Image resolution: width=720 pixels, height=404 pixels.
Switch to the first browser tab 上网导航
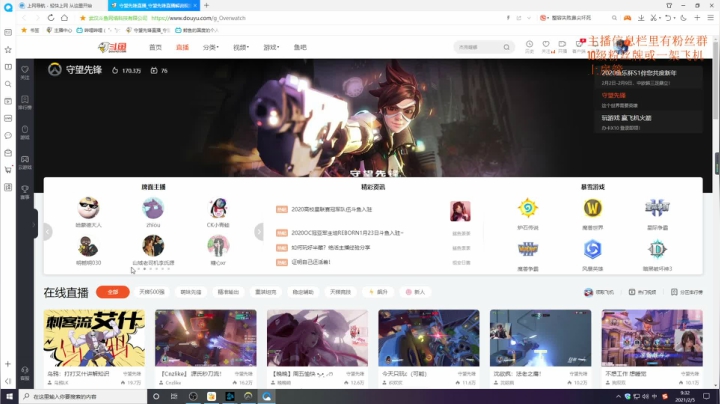(59, 6)
